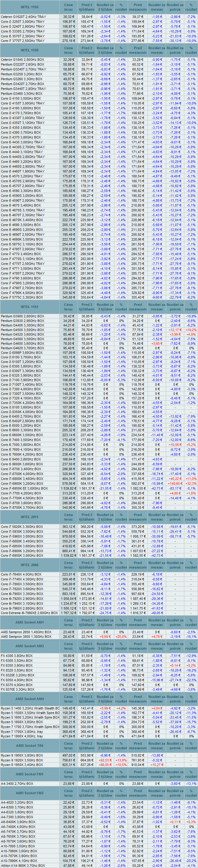Select row name Pentium G4560 3,50GHz BOX
The width and height of the screenshot is (198, 868).
[x=23, y=339]
